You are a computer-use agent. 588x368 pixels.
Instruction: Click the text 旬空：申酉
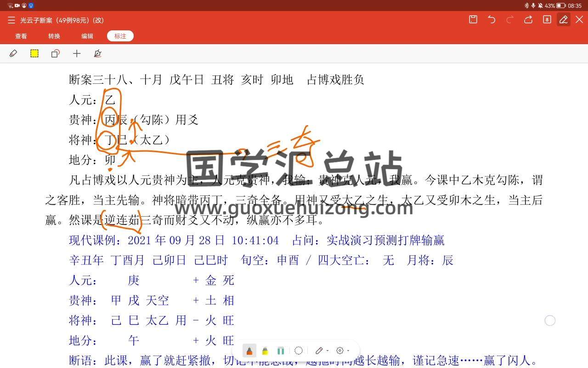click(x=270, y=260)
